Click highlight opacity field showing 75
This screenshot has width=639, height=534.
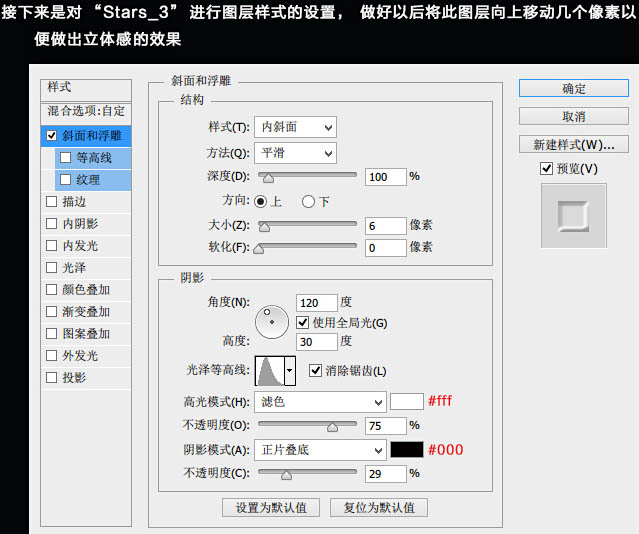386,426
